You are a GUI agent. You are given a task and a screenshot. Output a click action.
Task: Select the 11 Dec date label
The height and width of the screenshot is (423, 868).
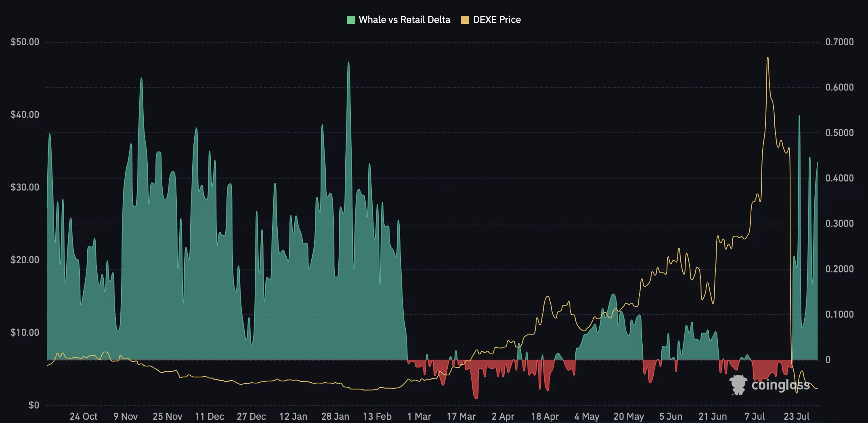210,416
